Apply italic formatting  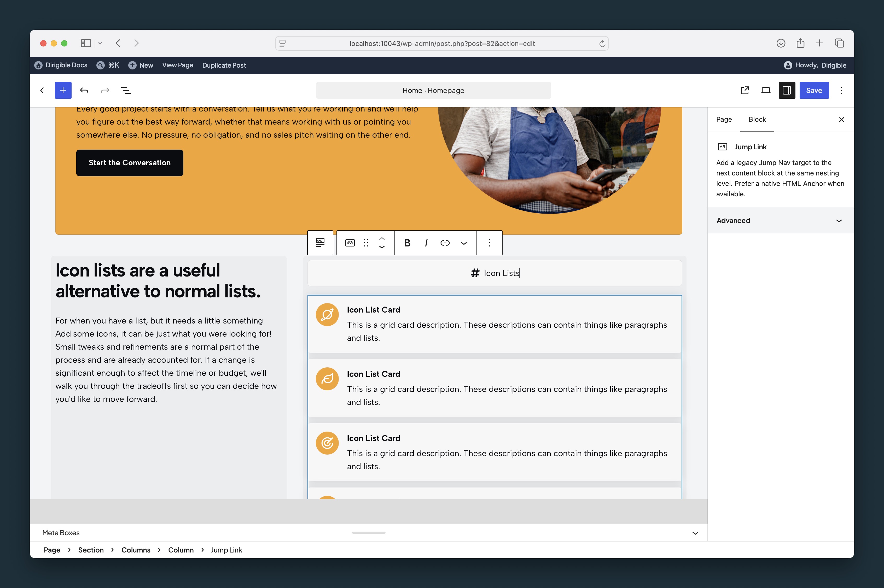click(426, 243)
